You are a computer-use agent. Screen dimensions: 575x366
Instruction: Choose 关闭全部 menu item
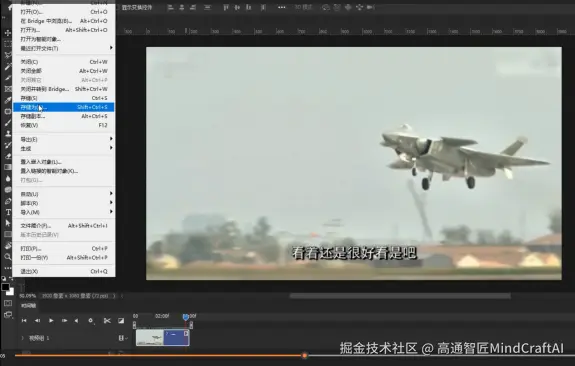coord(64,71)
